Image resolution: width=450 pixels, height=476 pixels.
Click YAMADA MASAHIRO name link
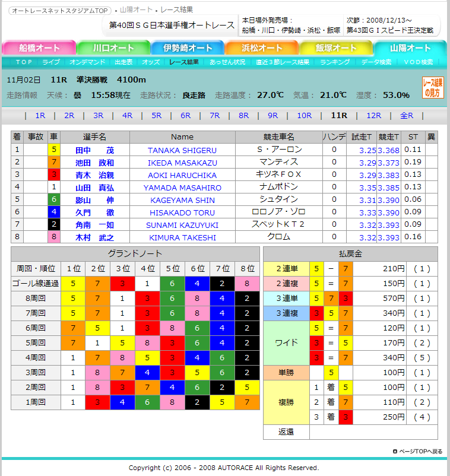[x=182, y=188]
